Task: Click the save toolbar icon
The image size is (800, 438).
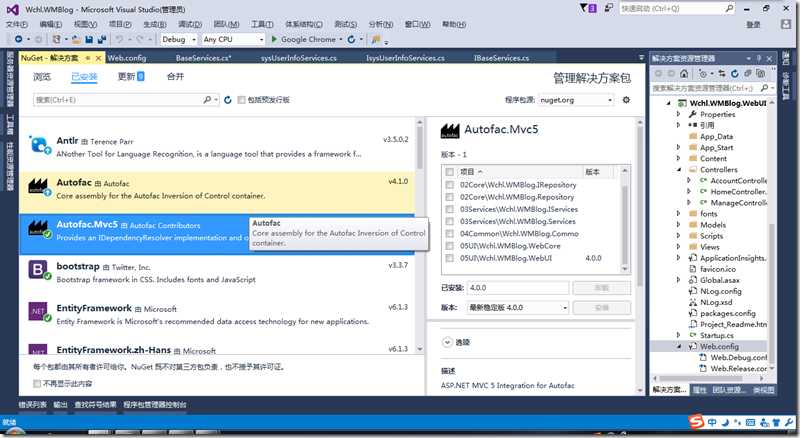Action: pyautogui.click(x=89, y=39)
